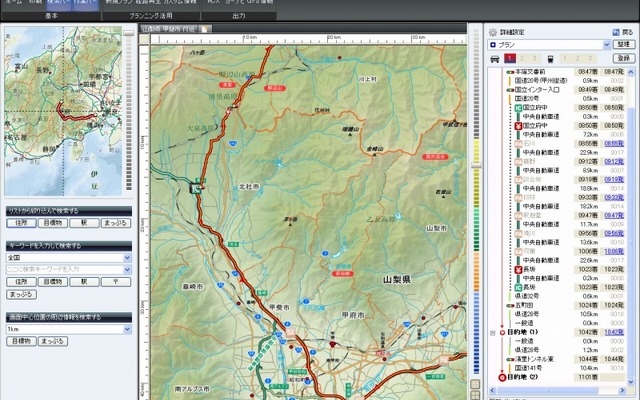Click the overview map thumbnail of central Japan
This screenshot has width=640, height=400.
63,111
